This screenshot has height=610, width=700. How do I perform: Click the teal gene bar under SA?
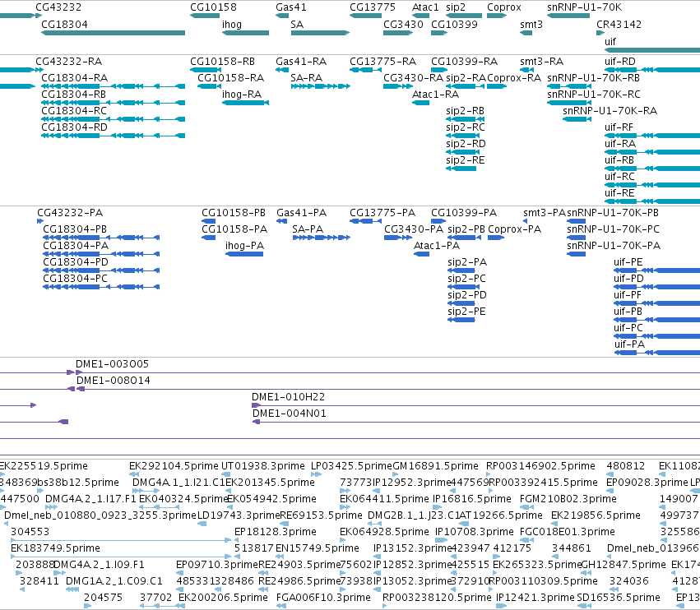click(320, 33)
